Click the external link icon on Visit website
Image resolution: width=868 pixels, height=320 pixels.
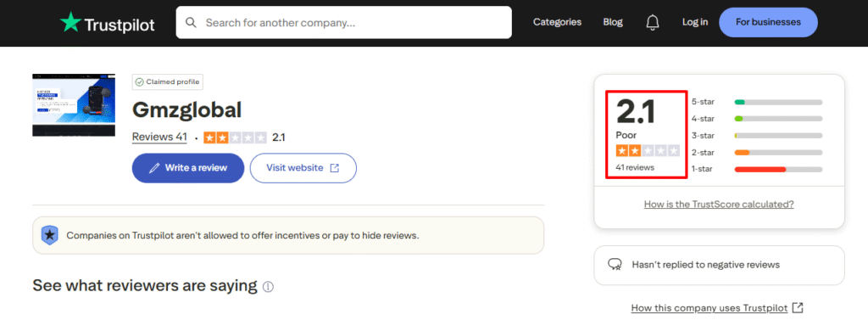pyautogui.click(x=334, y=168)
